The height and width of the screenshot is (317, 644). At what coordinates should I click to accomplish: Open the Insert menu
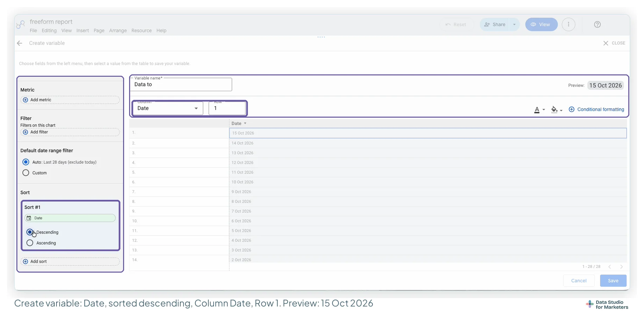click(83, 31)
